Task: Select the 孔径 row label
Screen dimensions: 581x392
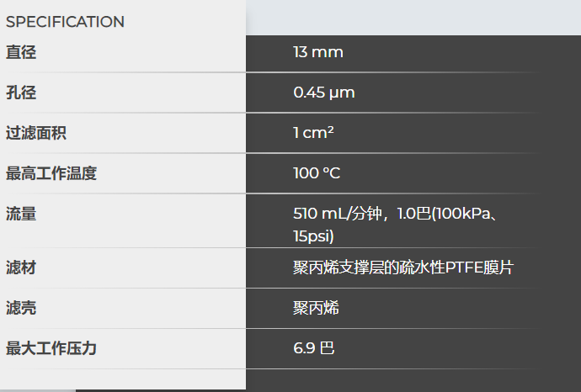Action: click(x=21, y=93)
